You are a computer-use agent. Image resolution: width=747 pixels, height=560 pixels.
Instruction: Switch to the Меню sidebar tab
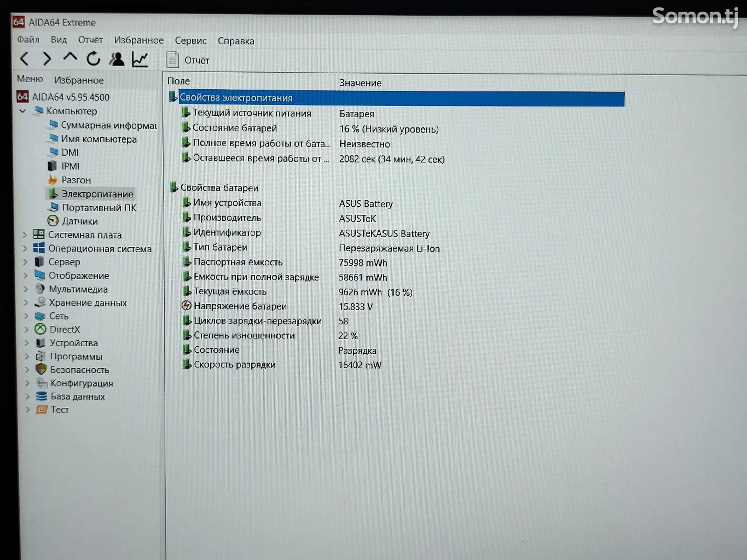(30, 79)
